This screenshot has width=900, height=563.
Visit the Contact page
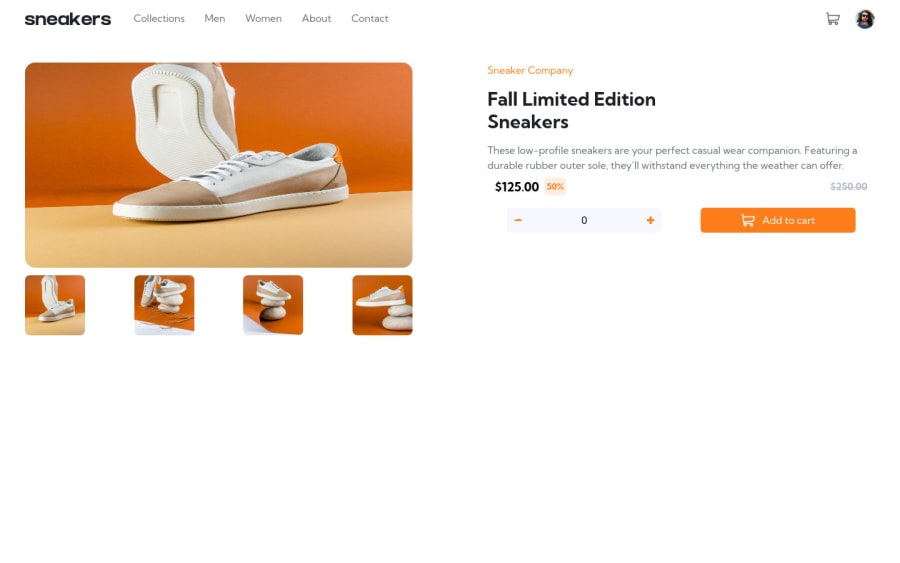coord(370,18)
